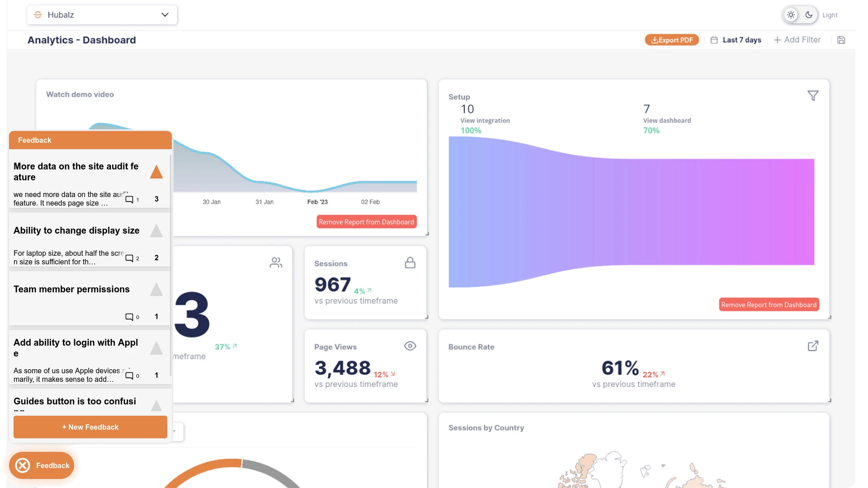This screenshot has height=488, width=868.
Task: Open comments on site audit feedback
Action: coord(132,199)
